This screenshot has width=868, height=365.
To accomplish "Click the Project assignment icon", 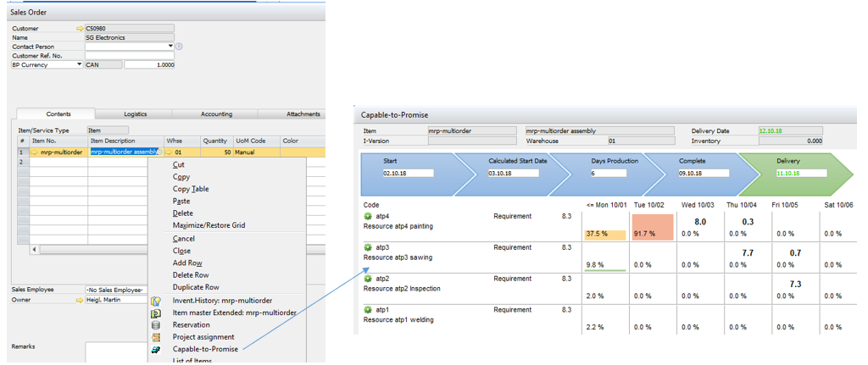I will click(156, 337).
